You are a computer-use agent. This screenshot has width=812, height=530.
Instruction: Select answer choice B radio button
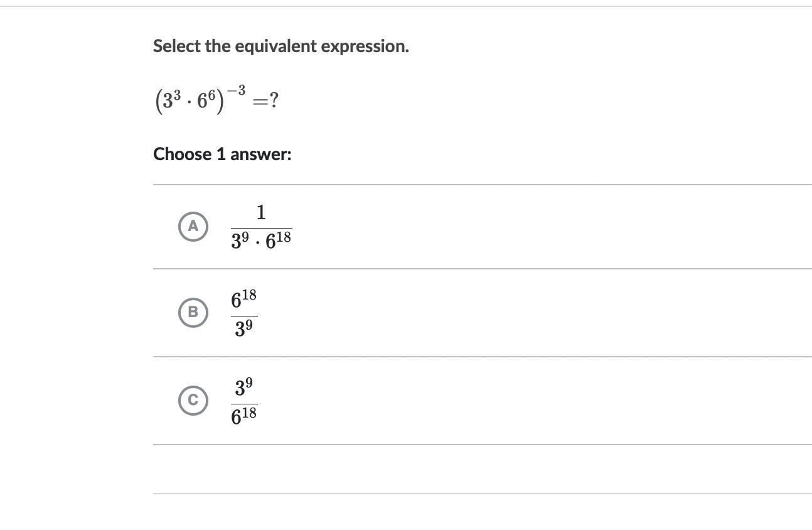[x=193, y=313]
